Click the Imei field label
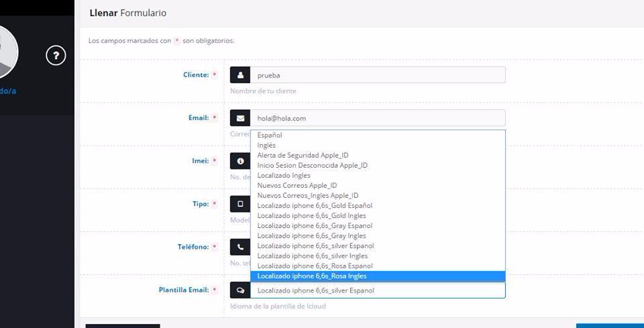The image size is (644, 328). tap(201, 161)
